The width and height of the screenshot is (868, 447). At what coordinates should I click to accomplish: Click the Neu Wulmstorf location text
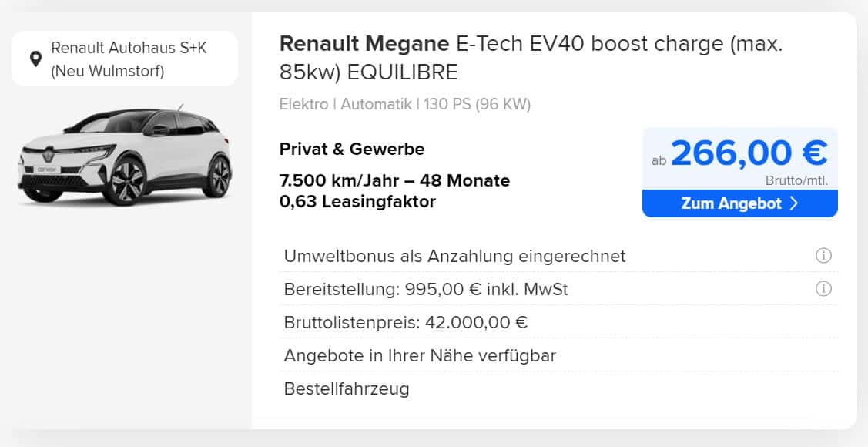107,72
